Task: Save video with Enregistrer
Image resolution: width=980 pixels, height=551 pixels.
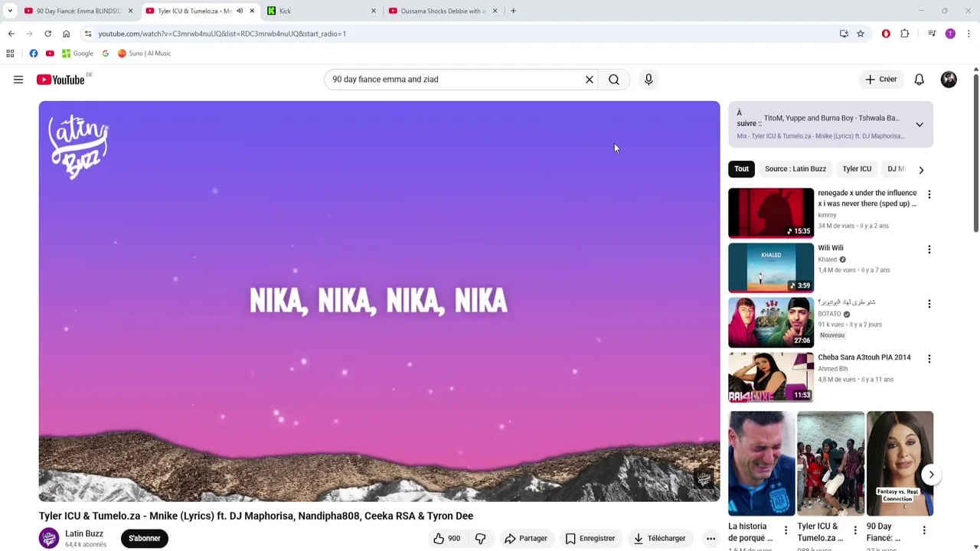Action: 590,539
